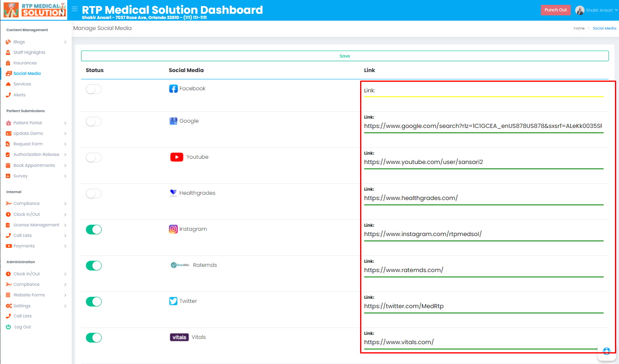This screenshot has width=619, height=364.
Task: Open Alerts via its phone icon
Action: (x=8, y=95)
